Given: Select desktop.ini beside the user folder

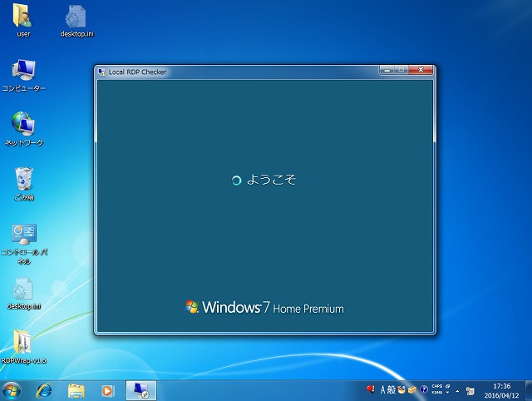Looking at the screenshot, I should 76,16.
